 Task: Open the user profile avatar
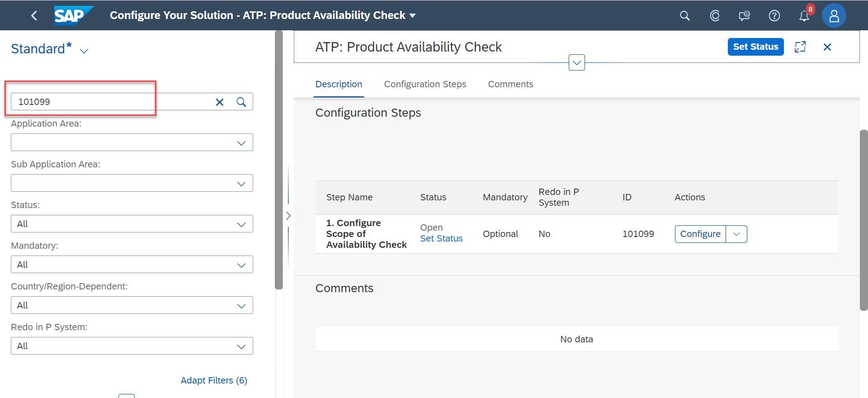[x=834, y=16]
